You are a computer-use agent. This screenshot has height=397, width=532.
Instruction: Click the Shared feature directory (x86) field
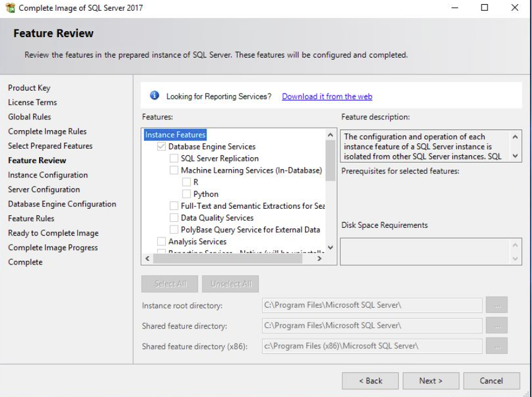pyautogui.click(x=372, y=346)
